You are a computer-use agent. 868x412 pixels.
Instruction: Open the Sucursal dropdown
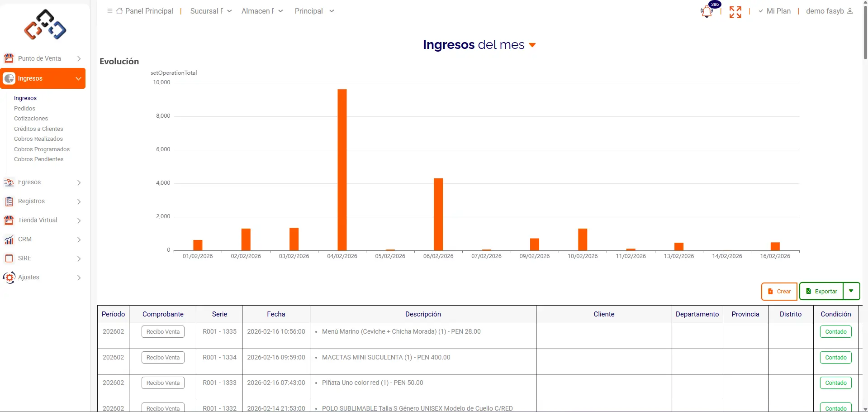211,11
